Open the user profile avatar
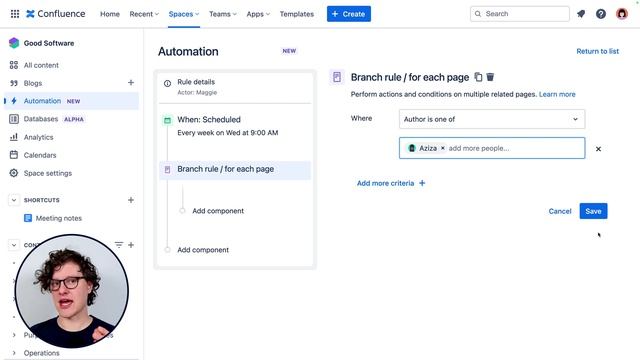Viewport: 640px width, 360px height. coord(622,14)
